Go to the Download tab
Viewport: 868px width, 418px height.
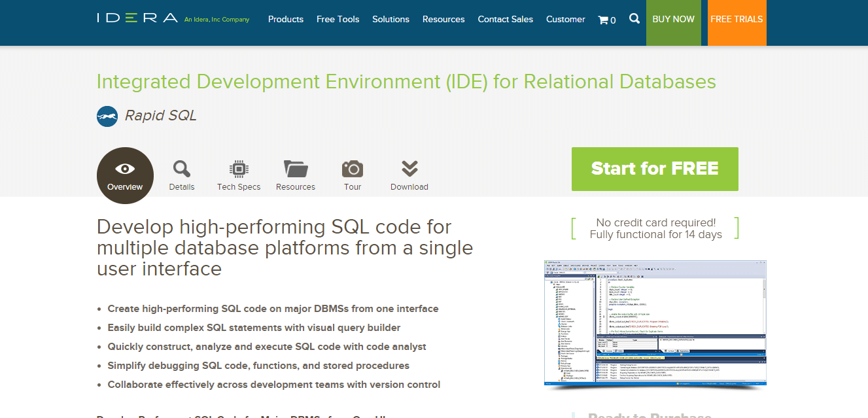(x=409, y=176)
